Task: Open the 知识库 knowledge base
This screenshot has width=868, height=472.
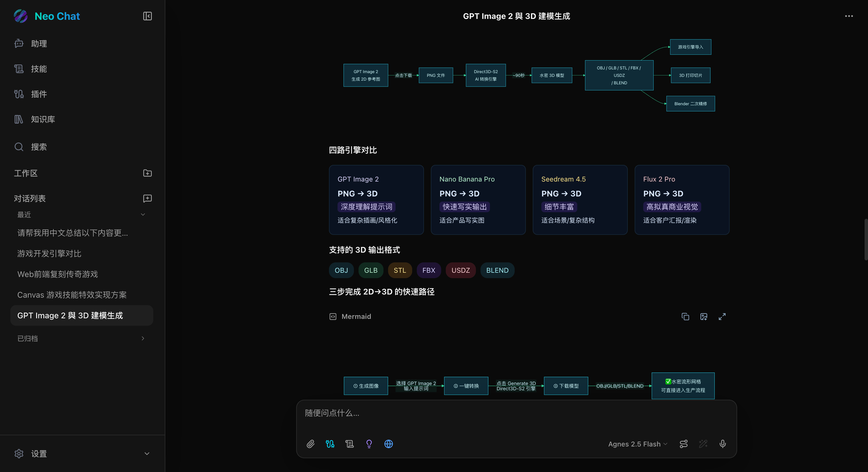Action: click(x=82, y=119)
